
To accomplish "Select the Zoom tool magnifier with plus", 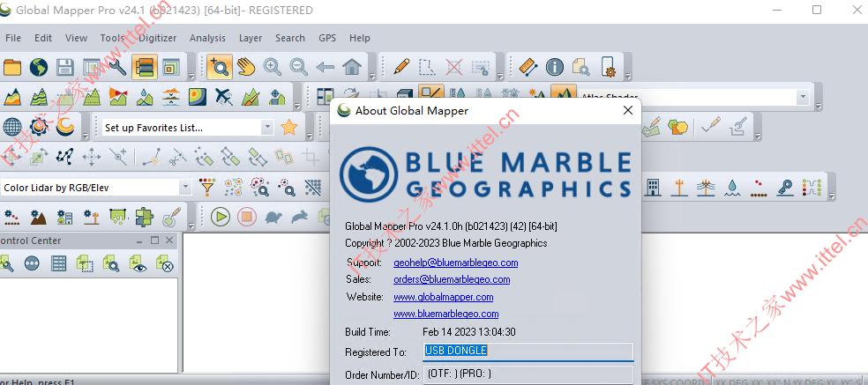I will click(x=220, y=68).
